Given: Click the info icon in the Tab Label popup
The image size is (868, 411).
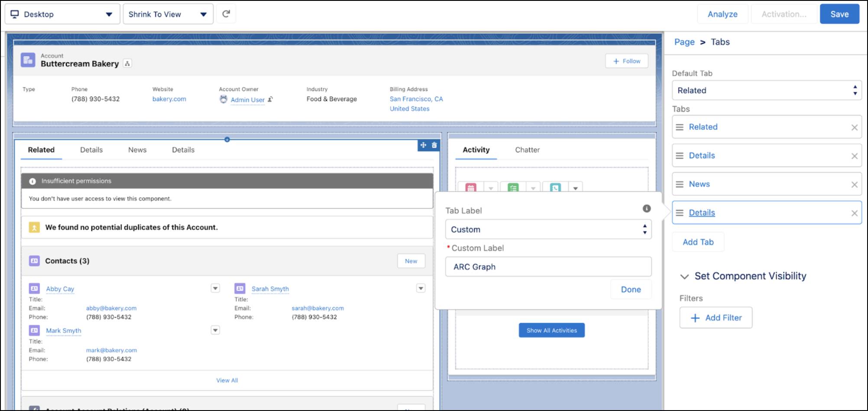Looking at the screenshot, I should coord(647,208).
